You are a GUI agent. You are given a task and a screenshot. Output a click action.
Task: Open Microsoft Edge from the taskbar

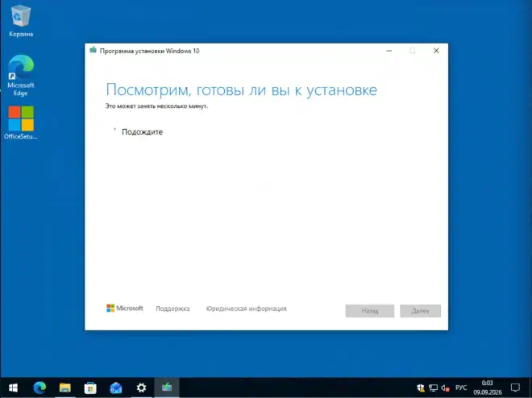tap(39, 388)
